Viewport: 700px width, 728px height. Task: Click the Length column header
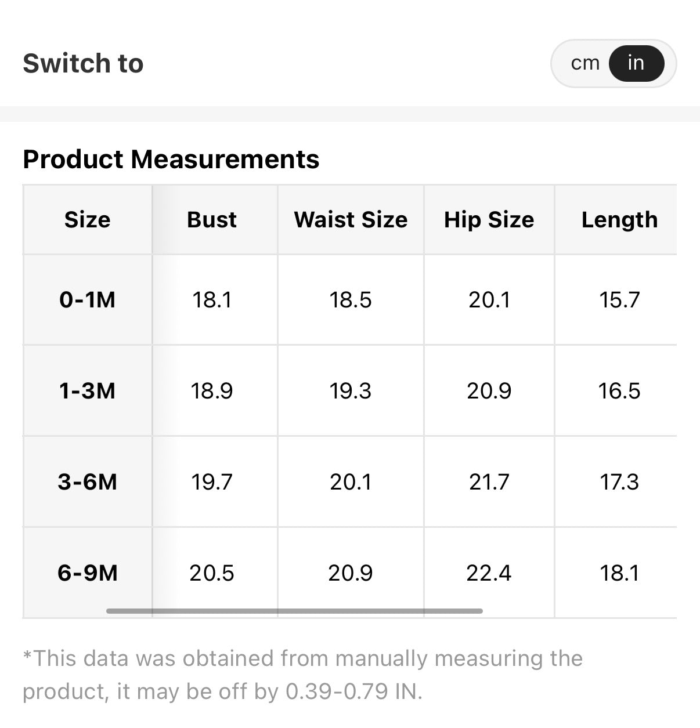coord(619,220)
